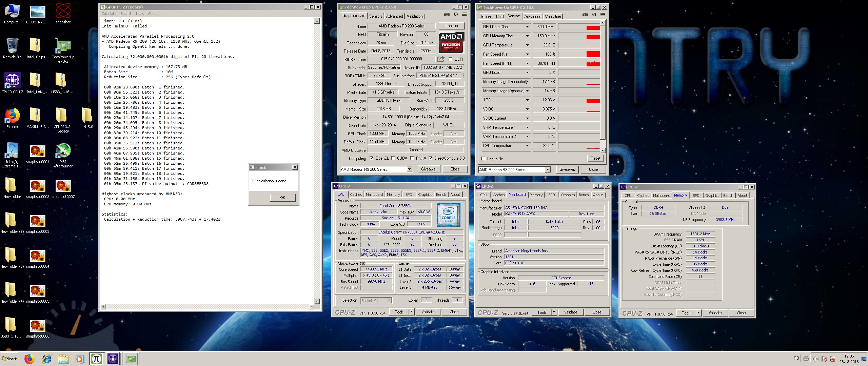Enable the Log to file checkbox
This screenshot has width=868, height=366.
coord(484,159)
